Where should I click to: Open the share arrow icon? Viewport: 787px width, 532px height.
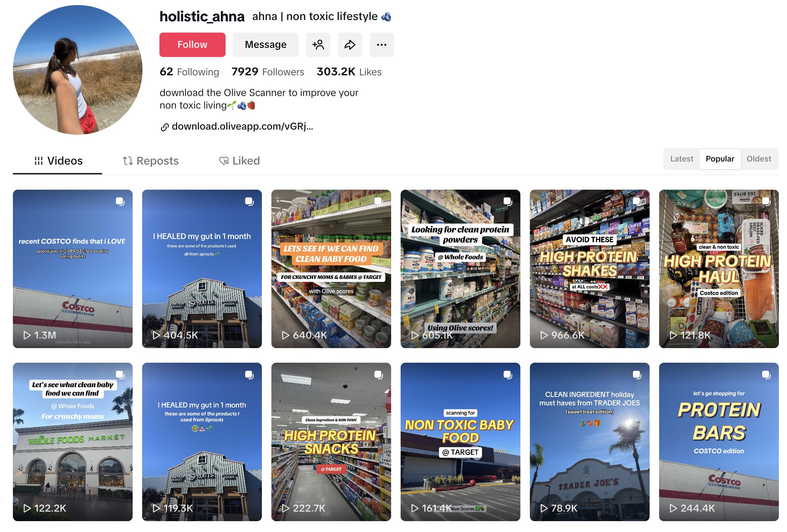click(350, 45)
